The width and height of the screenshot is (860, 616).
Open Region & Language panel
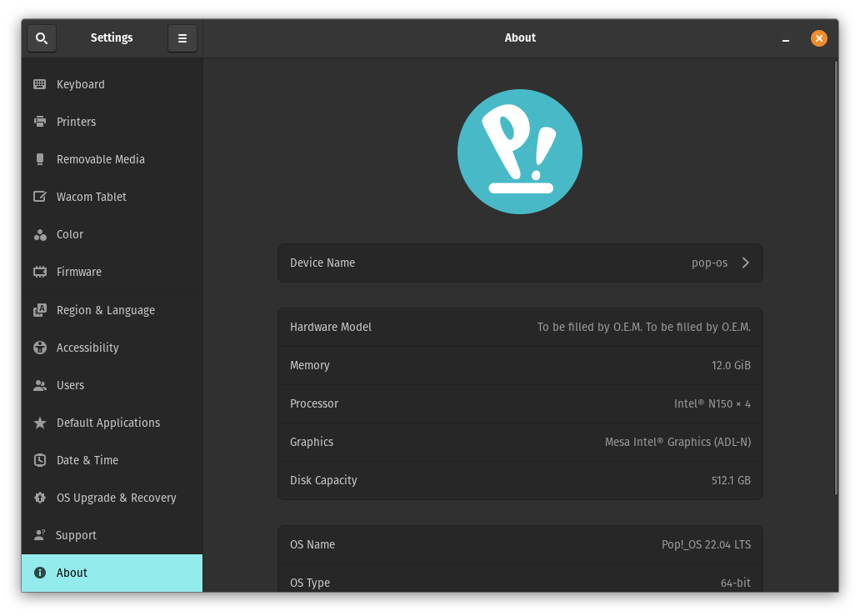coord(112,310)
